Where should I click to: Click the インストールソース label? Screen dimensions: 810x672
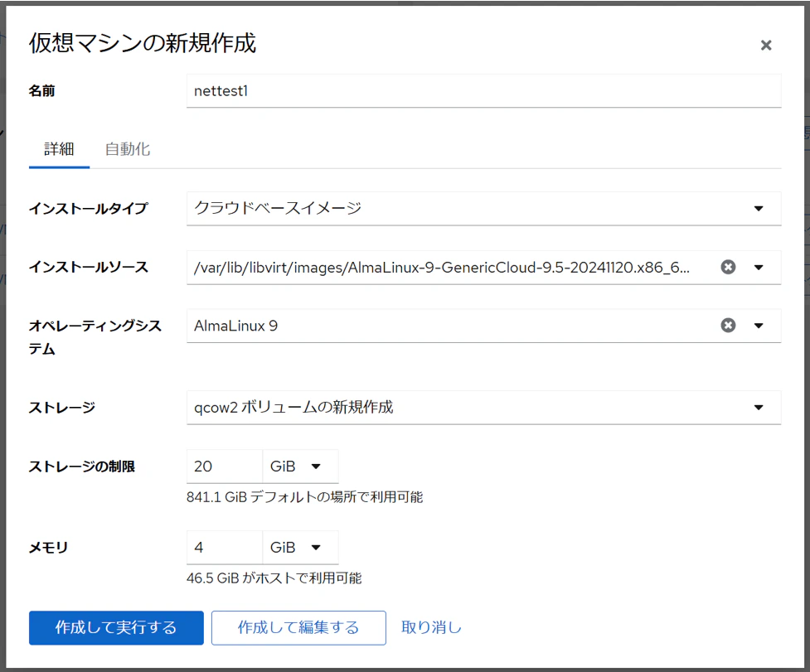89,267
